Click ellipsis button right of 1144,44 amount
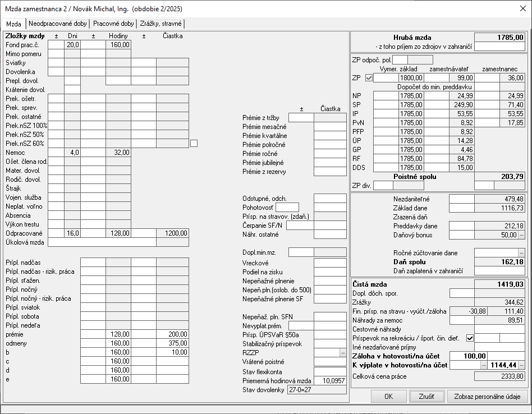 pos(521,365)
